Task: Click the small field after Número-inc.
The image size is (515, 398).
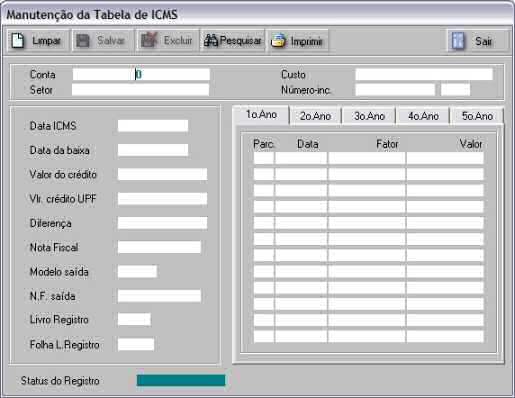Action: 455,90
